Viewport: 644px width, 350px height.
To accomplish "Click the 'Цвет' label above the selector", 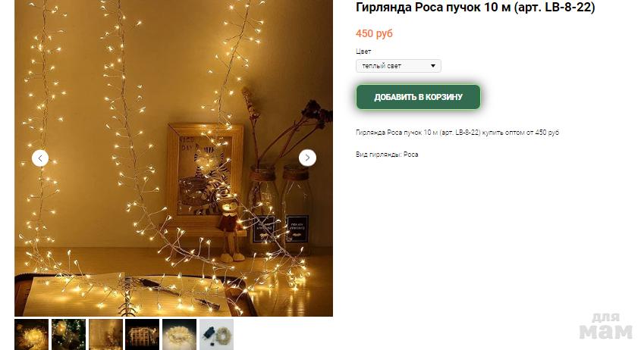I will (x=363, y=52).
